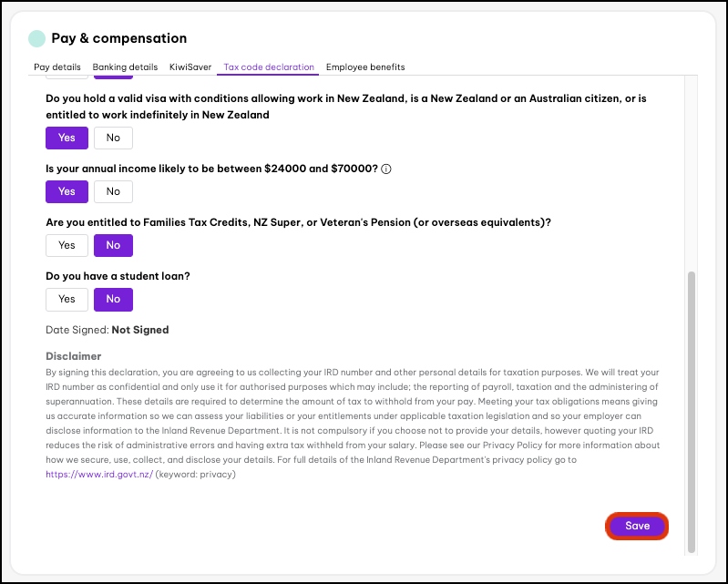Image resolution: width=728 pixels, height=584 pixels.
Task: Open the Employee benefits tab
Action: tap(365, 67)
